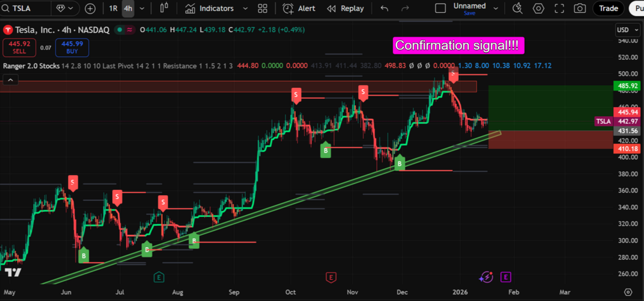
Task: Click the Confirmation signal!!! text label
Action: (458, 46)
